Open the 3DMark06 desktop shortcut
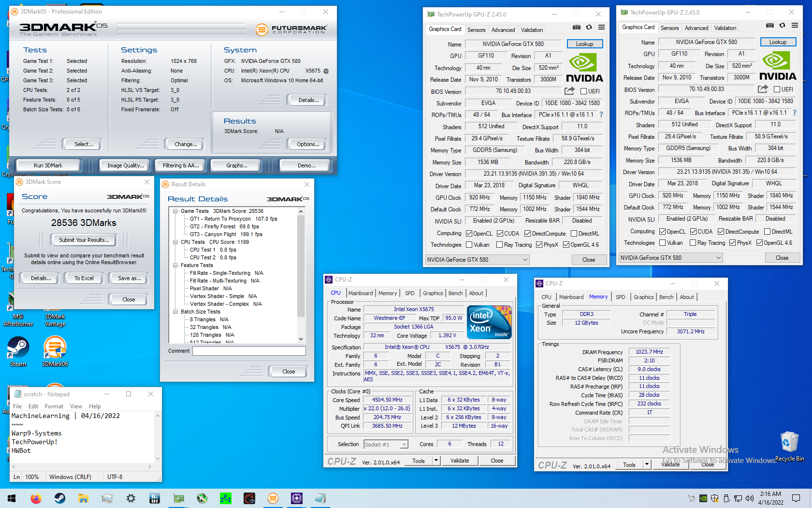The height and width of the screenshot is (508, 812). (55, 352)
